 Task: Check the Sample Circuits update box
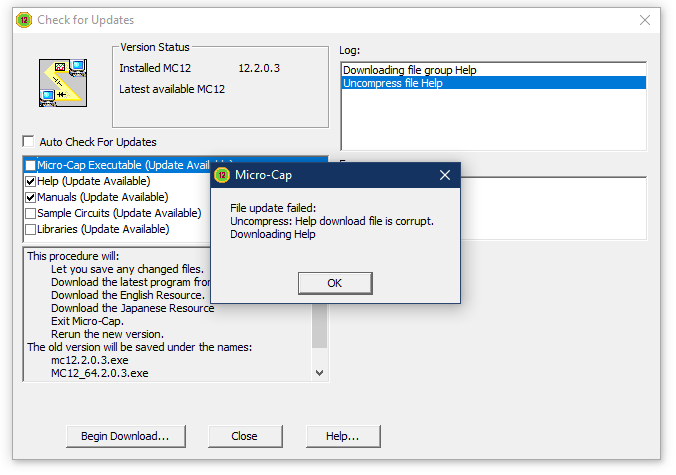click(31, 213)
